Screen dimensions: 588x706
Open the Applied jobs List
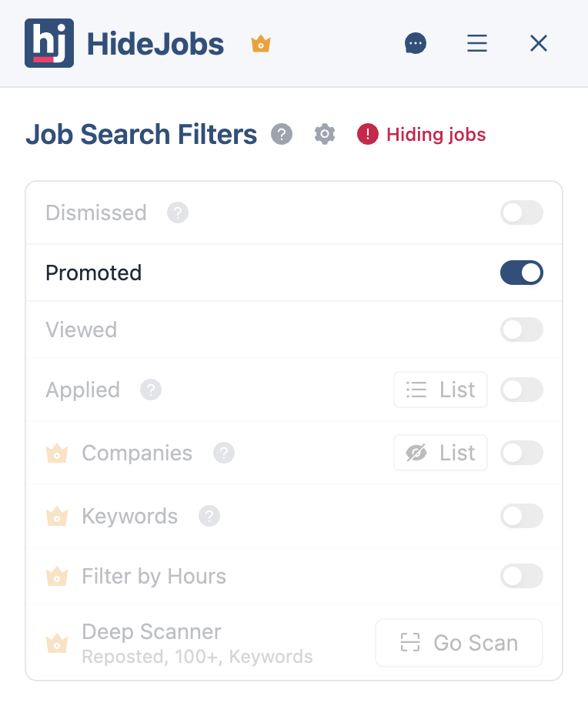(440, 390)
